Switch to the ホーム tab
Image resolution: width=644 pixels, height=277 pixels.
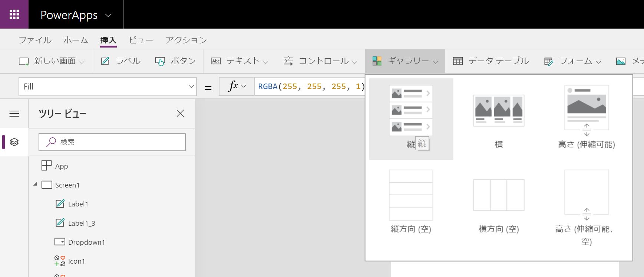point(76,40)
